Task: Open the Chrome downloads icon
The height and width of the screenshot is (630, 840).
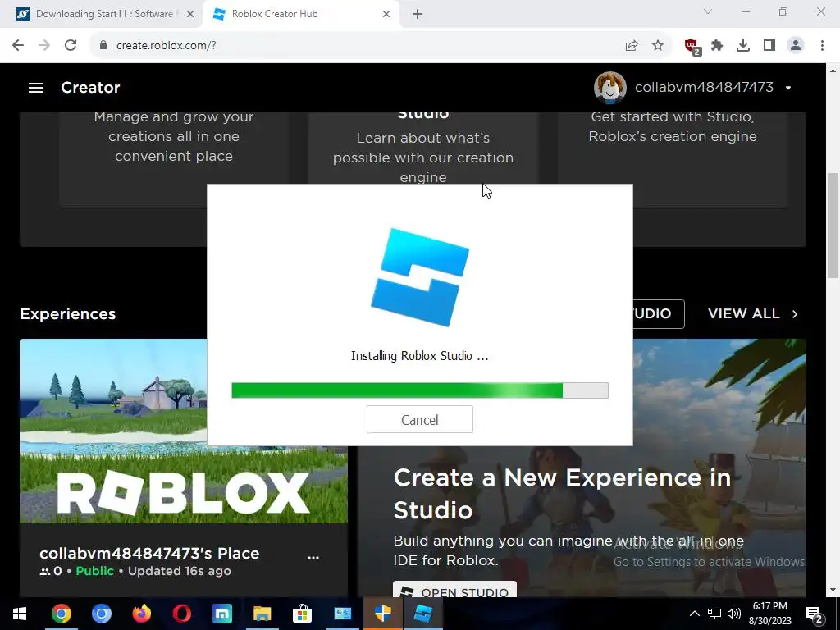Action: (x=743, y=46)
